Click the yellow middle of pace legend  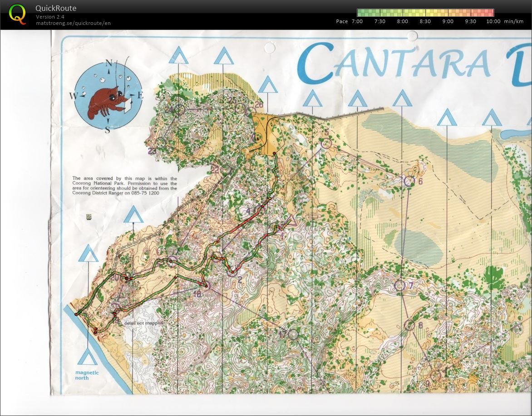pyautogui.click(x=425, y=13)
